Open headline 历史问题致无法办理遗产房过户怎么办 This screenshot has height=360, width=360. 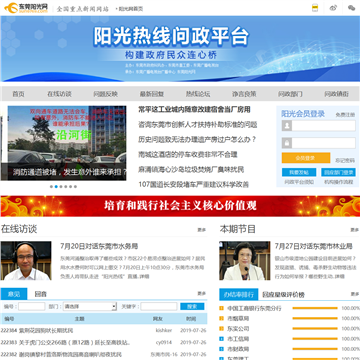[197, 139]
